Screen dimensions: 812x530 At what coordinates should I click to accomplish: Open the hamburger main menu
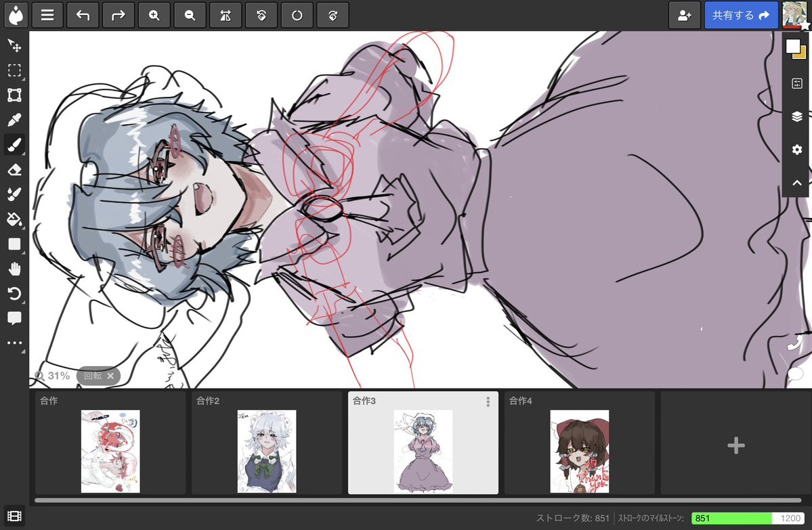(47, 15)
